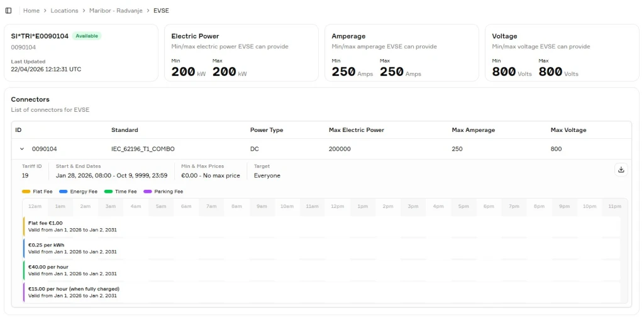
Task: Toggle Time Fee legend item
Action: click(120, 191)
